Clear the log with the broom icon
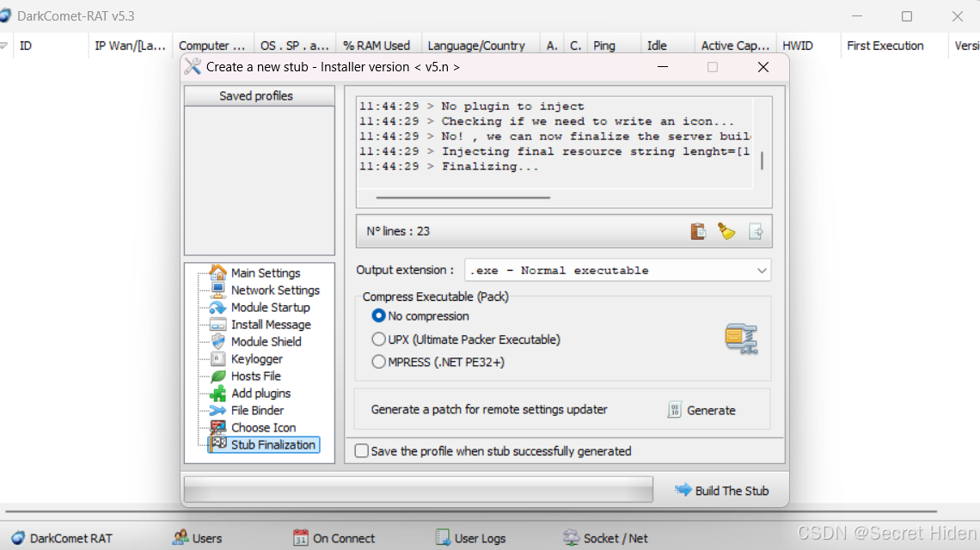Image resolution: width=980 pixels, height=550 pixels. coord(726,231)
